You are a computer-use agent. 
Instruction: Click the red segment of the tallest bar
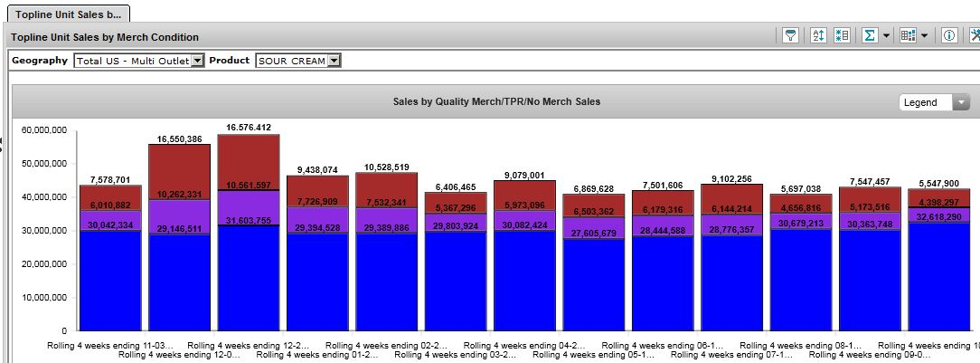pos(249,158)
